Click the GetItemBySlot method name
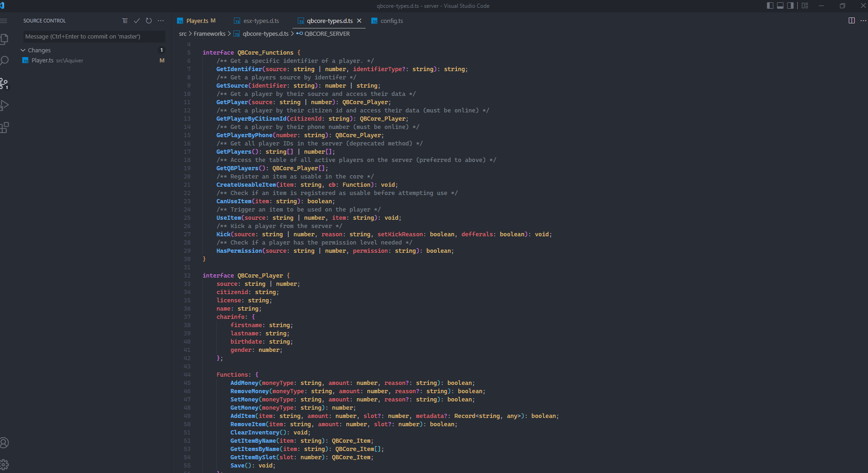This screenshot has height=473, width=868. coord(253,457)
